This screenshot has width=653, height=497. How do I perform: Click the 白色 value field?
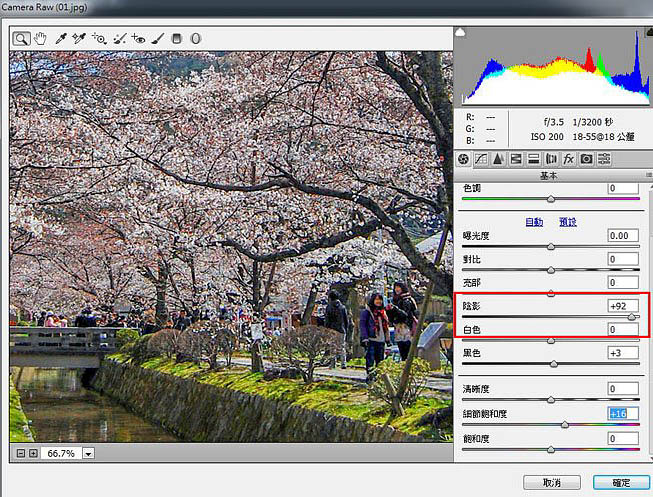click(x=623, y=330)
